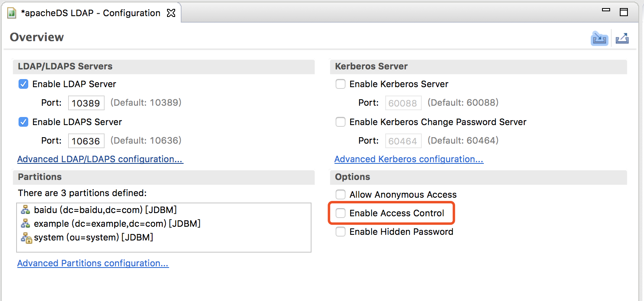Open Advanced Kerberos configuration
The width and height of the screenshot is (644, 301).
(x=409, y=159)
